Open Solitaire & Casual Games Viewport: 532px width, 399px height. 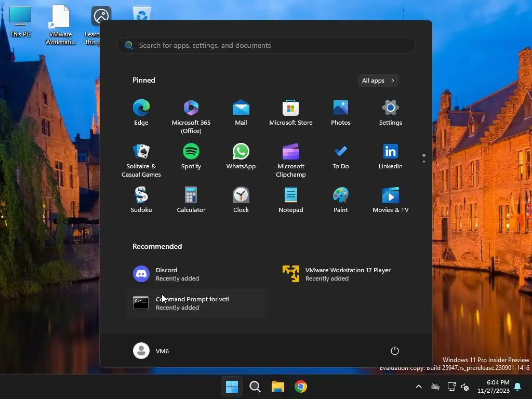pos(141,161)
